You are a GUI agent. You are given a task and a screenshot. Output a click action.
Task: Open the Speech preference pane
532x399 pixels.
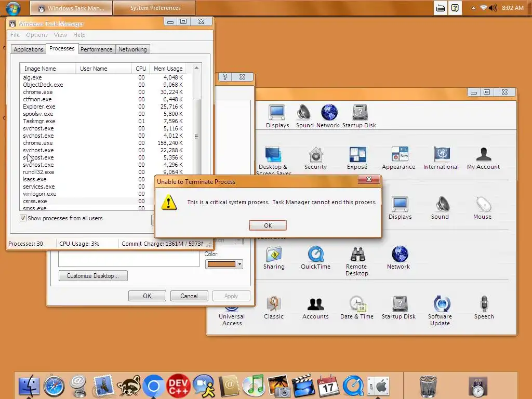tap(484, 308)
